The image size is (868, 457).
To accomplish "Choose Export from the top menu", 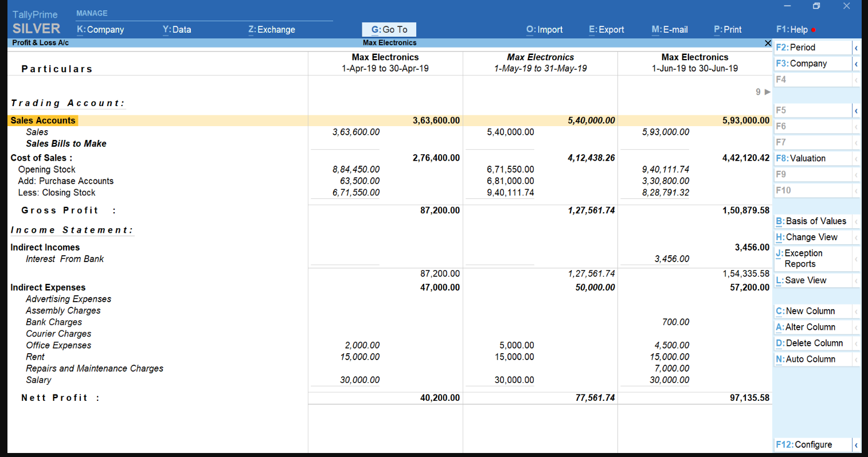I will 606,30.
